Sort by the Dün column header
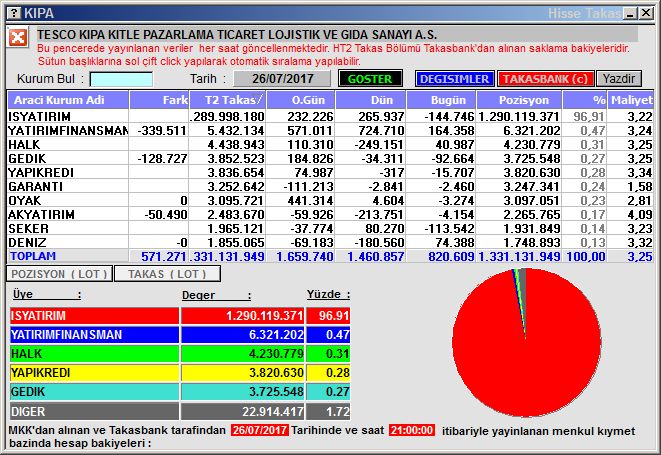The width and height of the screenshot is (661, 455). (371, 100)
